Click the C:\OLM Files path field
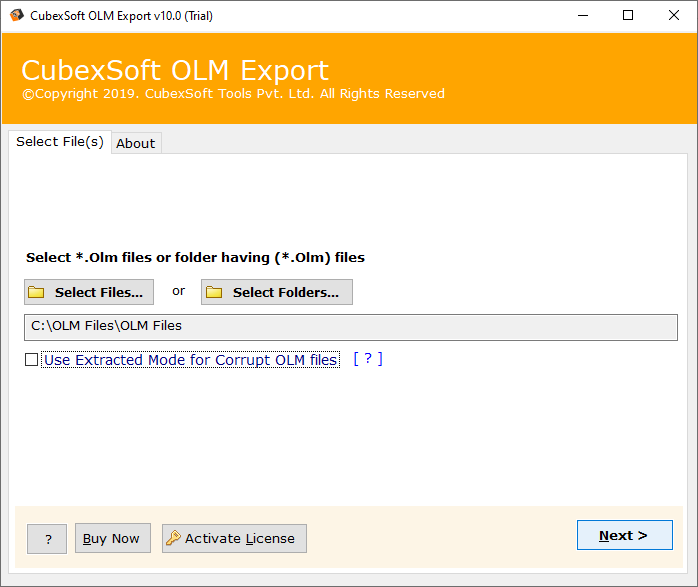Image resolution: width=698 pixels, height=587 pixels. click(x=350, y=326)
